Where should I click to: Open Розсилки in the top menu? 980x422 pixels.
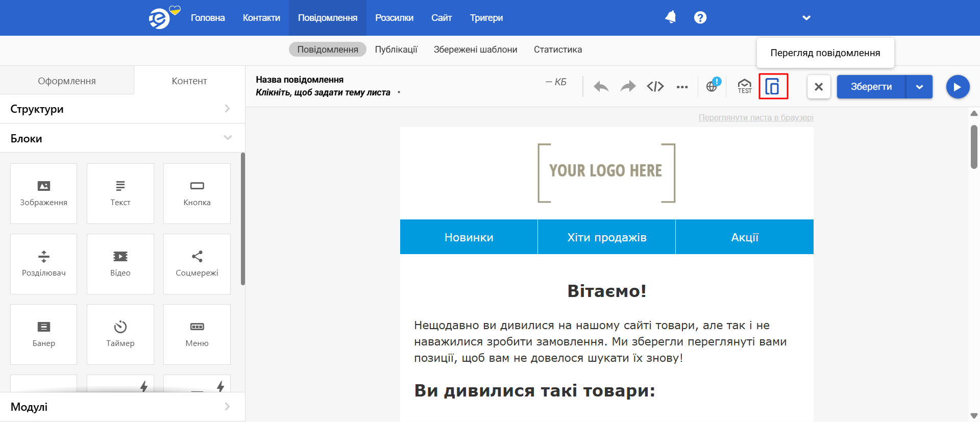pyautogui.click(x=395, y=18)
